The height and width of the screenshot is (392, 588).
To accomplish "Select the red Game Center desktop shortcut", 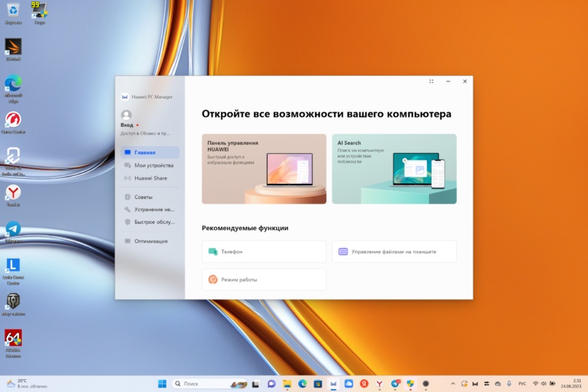I will pyautogui.click(x=13, y=122).
